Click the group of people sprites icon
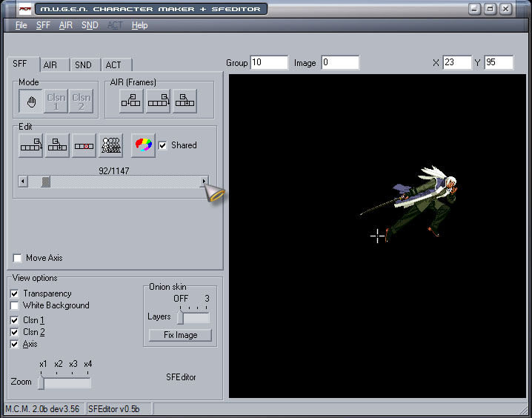This screenshot has width=532, height=418. (x=110, y=145)
